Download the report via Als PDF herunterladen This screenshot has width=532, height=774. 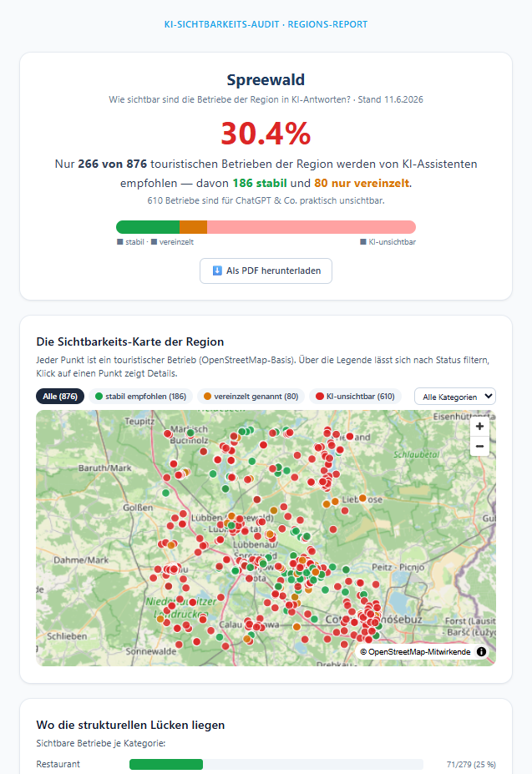(x=266, y=271)
